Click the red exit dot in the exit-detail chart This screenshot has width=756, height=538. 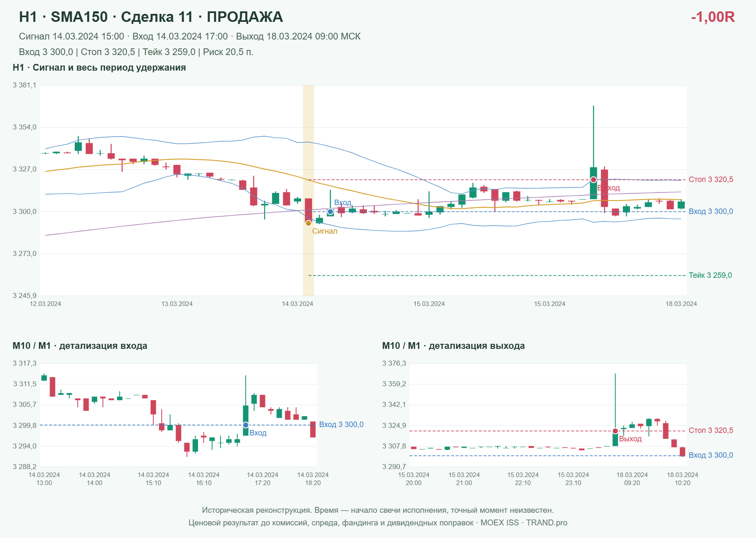point(615,431)
